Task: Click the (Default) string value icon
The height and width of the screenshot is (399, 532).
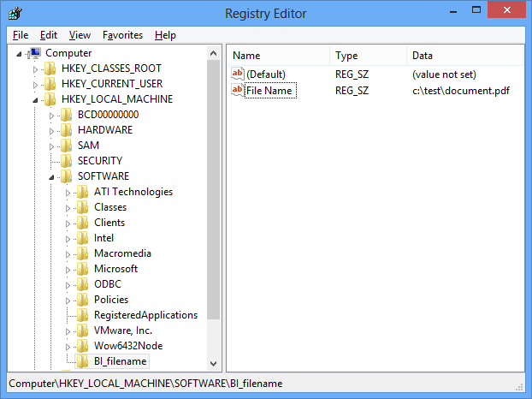Action: point(238,74)
